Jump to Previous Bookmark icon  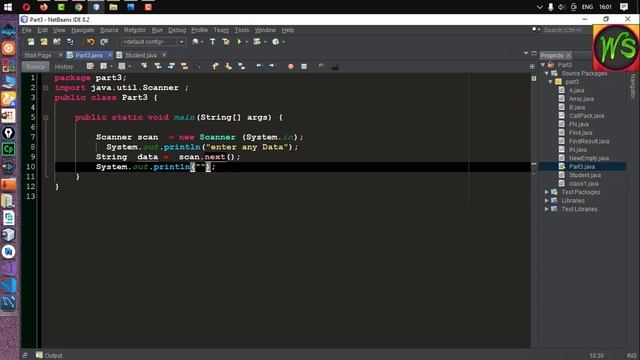pyautogui.click(x=215, y=66)
